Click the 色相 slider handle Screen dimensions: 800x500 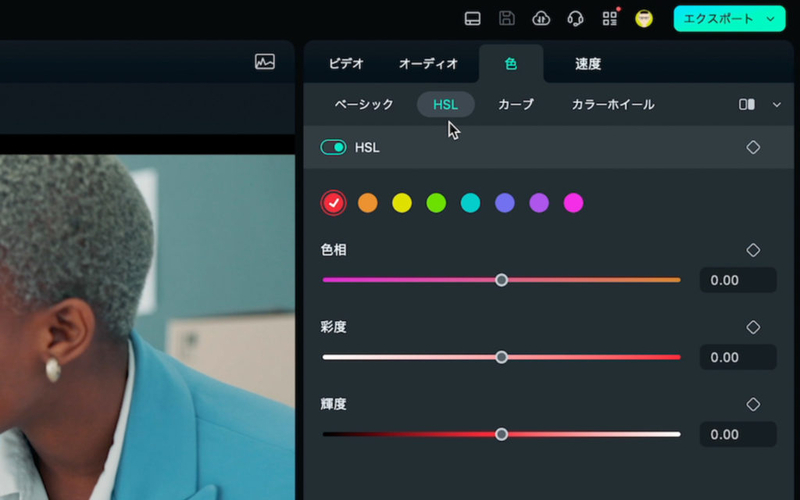click(x=502, y=280)
